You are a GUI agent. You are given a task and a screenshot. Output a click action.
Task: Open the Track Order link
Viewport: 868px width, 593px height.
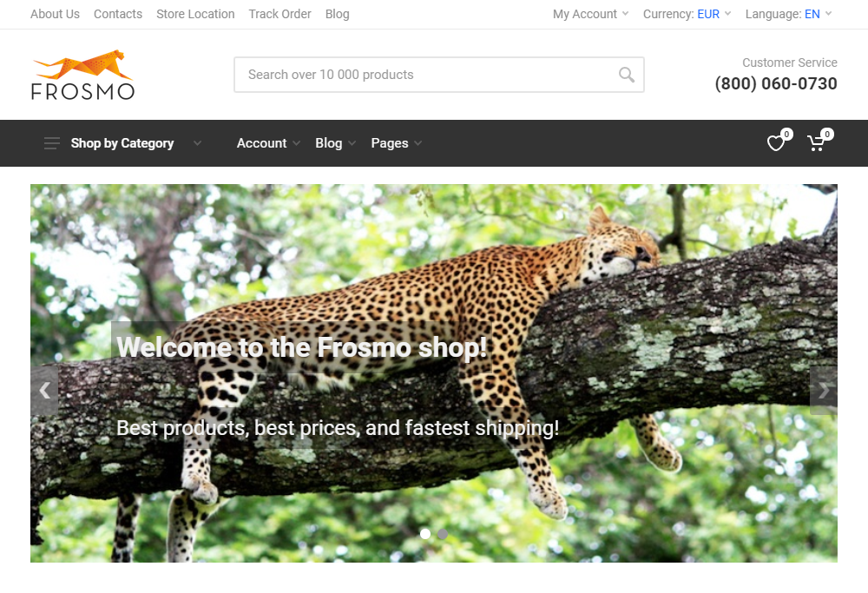(x=279, y=14)
